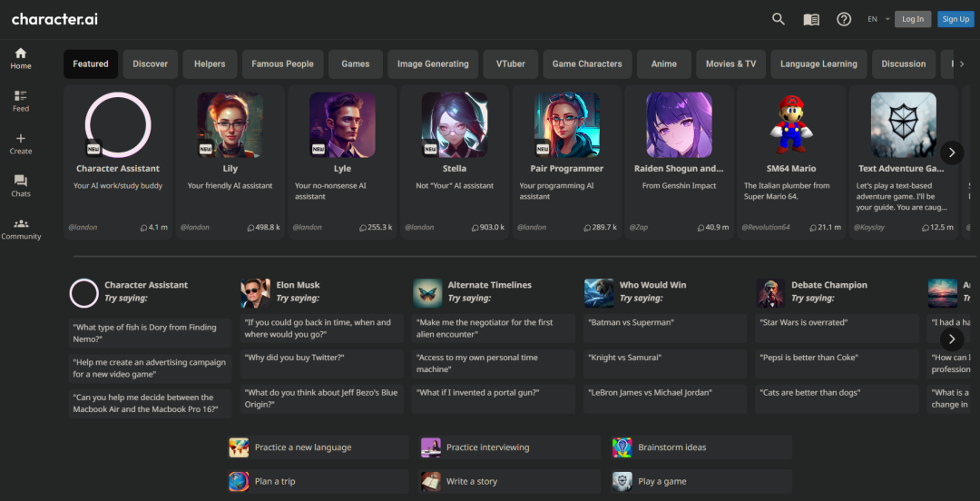Show next featured characters with arrow
980x501 pixels.
point(952,152)
